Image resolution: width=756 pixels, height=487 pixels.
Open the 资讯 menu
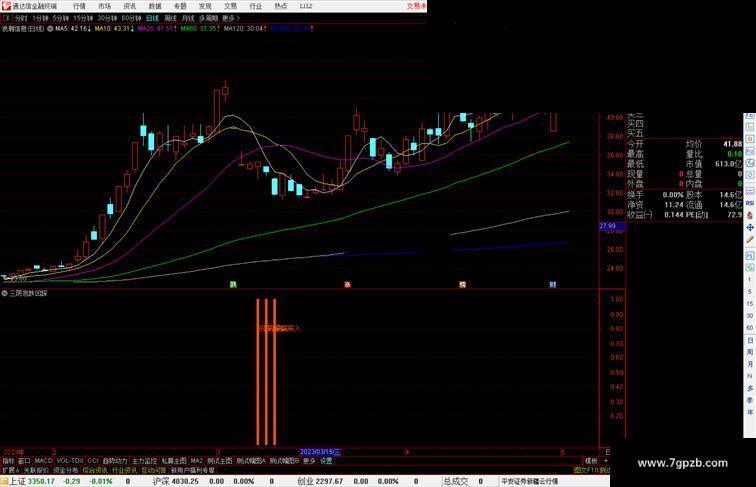129,6
